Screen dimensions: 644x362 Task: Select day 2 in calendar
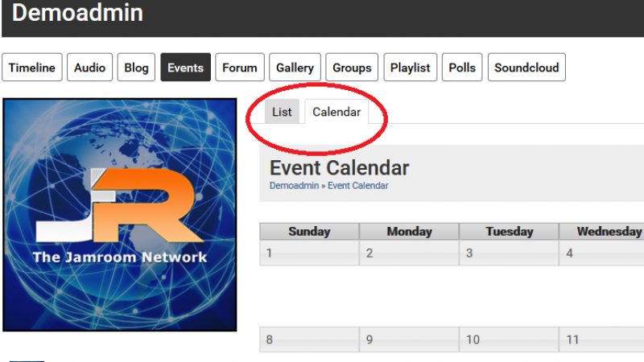click(409, 253)
